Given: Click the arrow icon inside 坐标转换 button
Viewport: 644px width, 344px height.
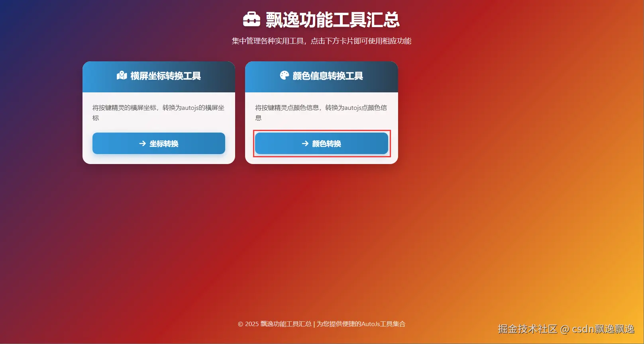Looking at the screenshot, I should (142, 143).
